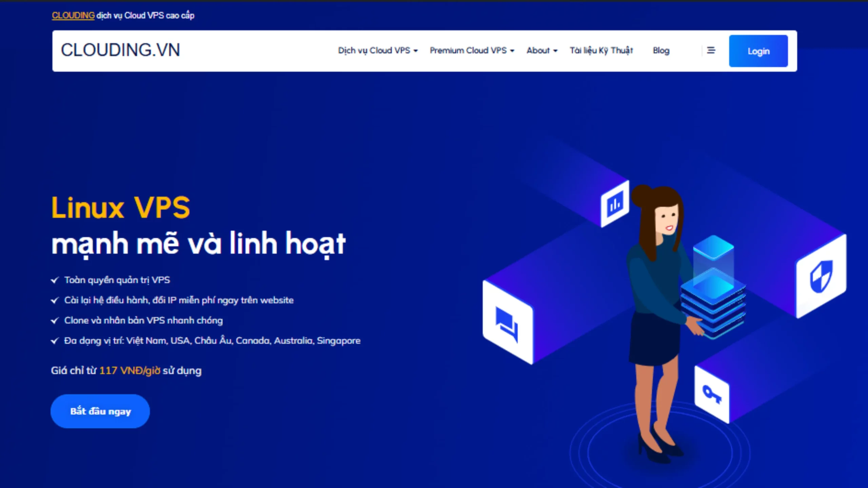Click the Login button
The width and height of the screenshot is (868, 488).
tap(758, 51)
